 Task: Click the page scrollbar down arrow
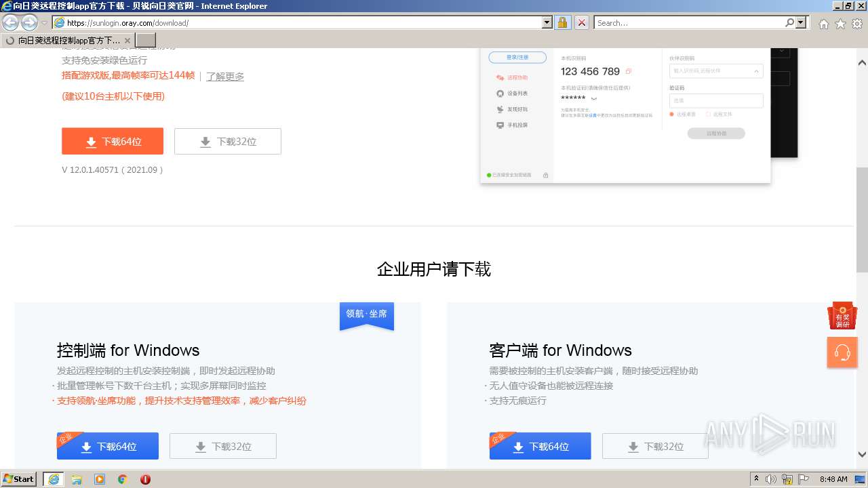[862, 455]
